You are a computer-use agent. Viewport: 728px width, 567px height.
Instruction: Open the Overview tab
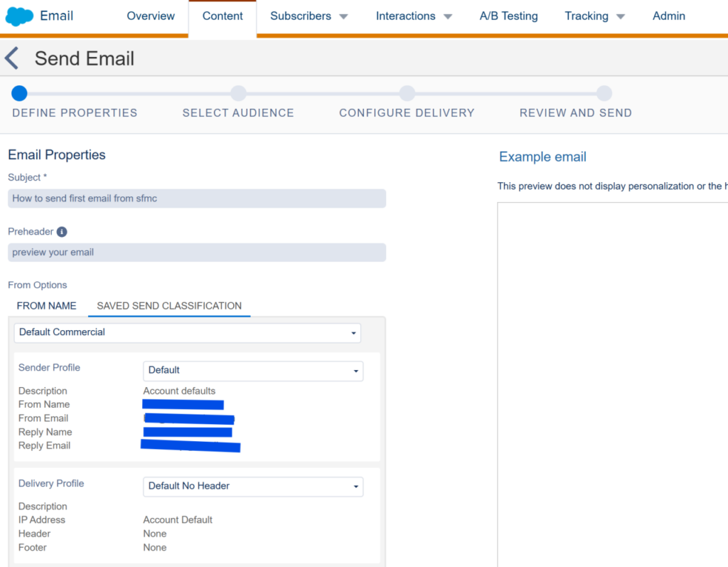tap(151, 16)
